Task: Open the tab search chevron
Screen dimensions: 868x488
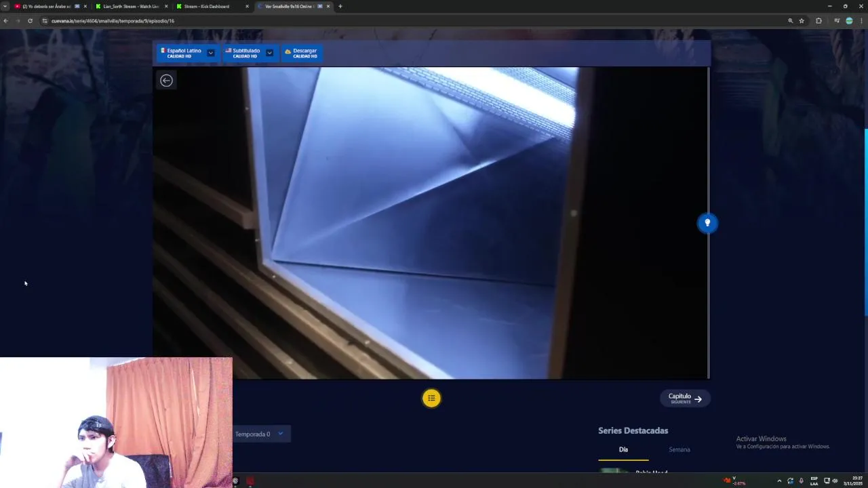Action: (x=5, y=7)
